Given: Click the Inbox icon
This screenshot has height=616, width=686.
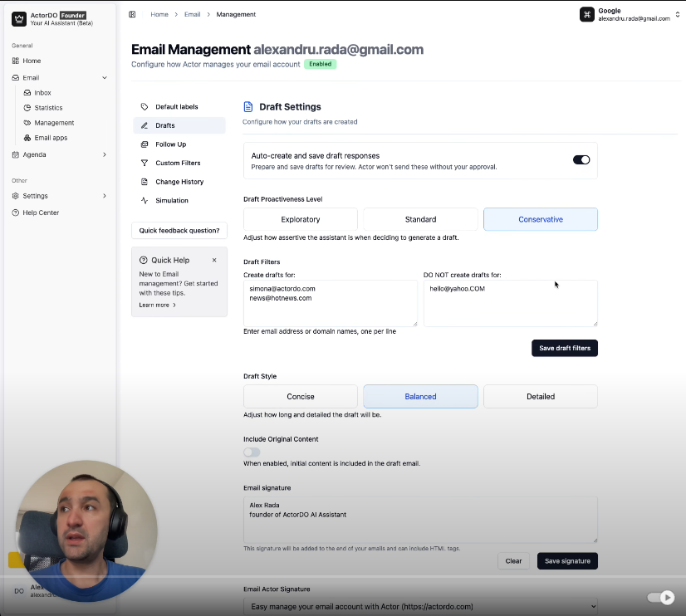Looking at the screenshot, I should pyautogui.click(x=27, y=93).
